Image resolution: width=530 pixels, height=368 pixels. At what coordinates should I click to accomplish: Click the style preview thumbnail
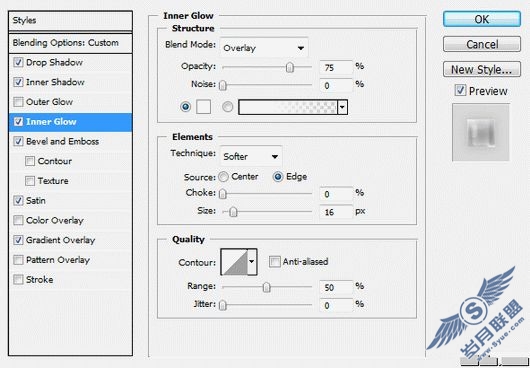481,132
